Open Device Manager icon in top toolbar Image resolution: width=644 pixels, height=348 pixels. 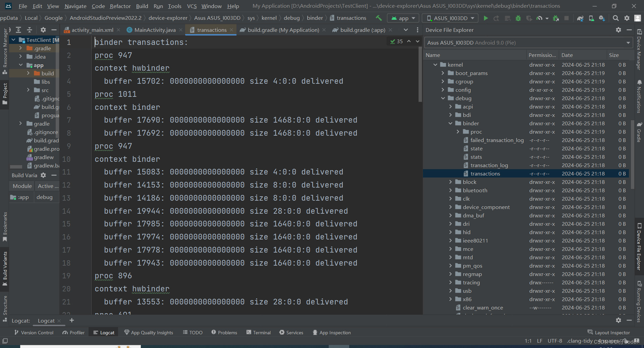591,18
